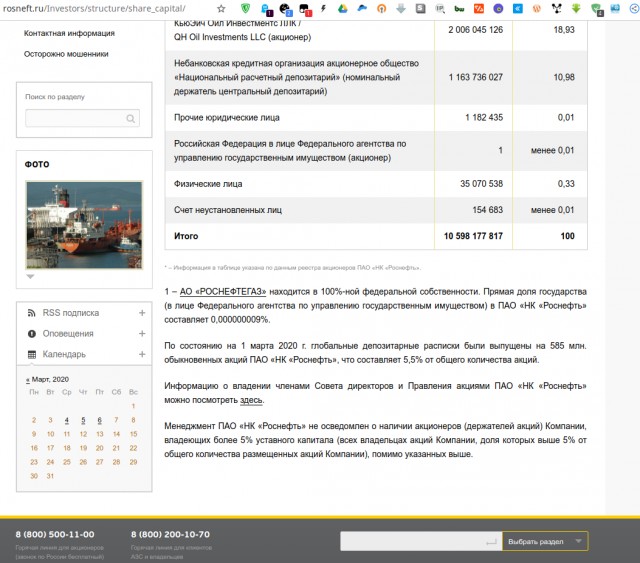Open Контактная информация menu item
The image size is (640, 563).
[69, 33]
